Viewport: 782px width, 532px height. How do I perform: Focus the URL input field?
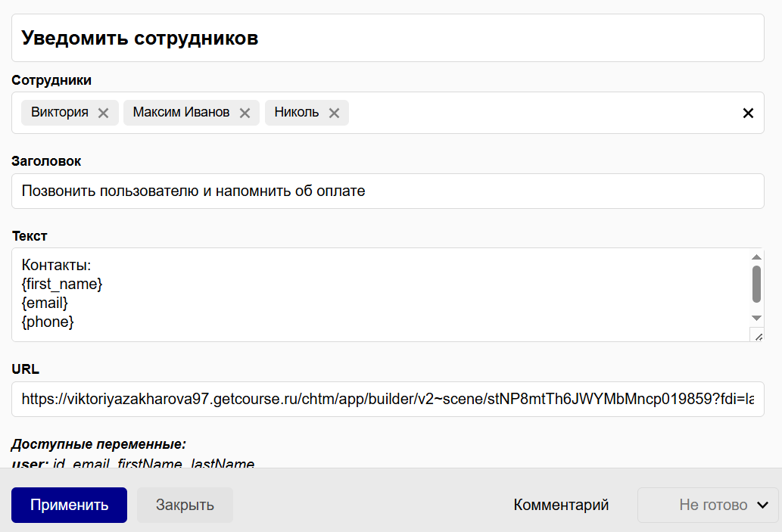tap(388, 399)
